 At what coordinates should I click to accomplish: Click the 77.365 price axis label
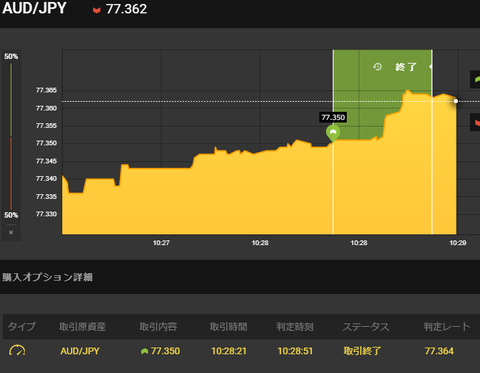click(x=46, y=90)
